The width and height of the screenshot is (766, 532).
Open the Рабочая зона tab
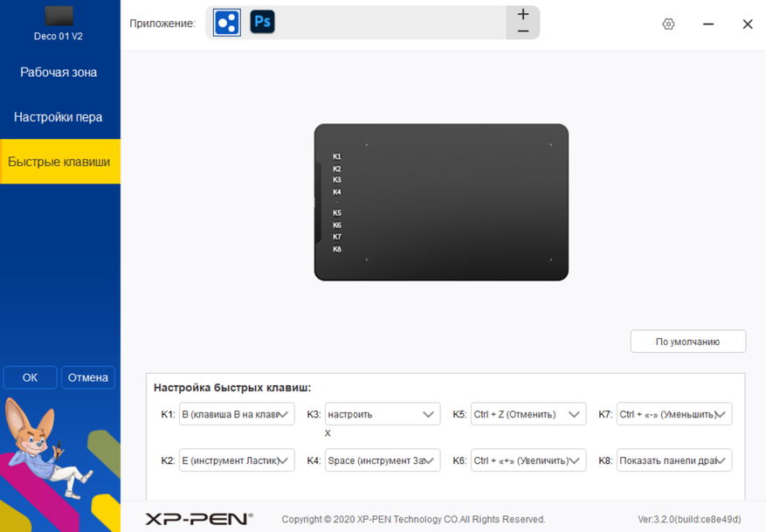[59, 73]
